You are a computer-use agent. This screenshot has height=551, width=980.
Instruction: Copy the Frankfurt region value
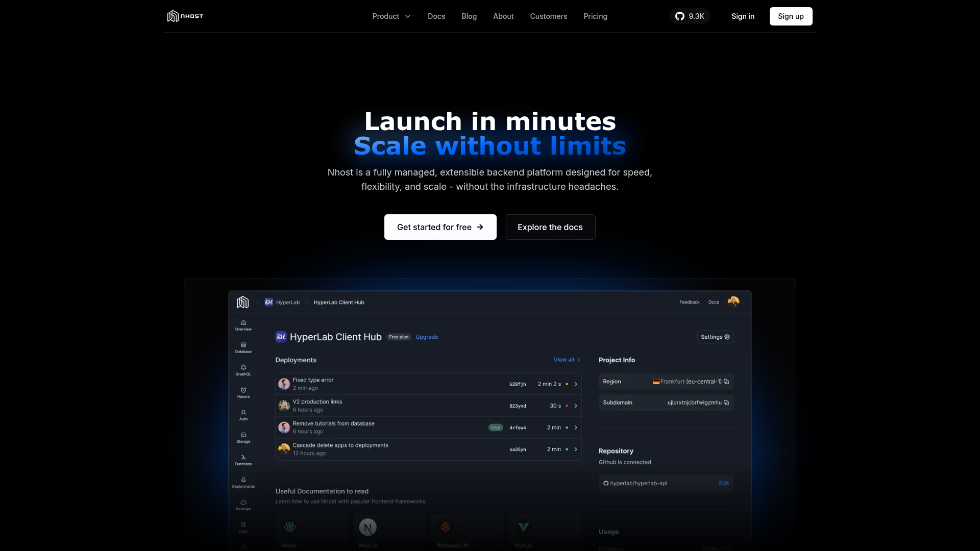[x=726, y=382]
